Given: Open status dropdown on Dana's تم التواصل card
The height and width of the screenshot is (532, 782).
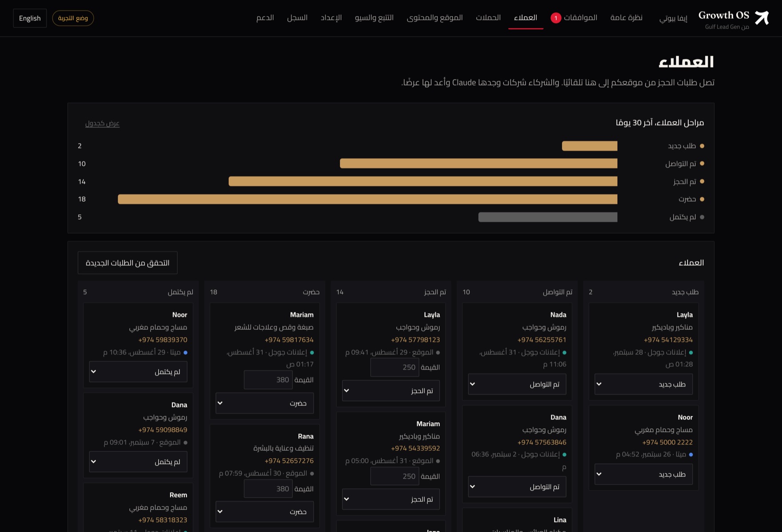Looking at the screenshot, I should 517,487.
